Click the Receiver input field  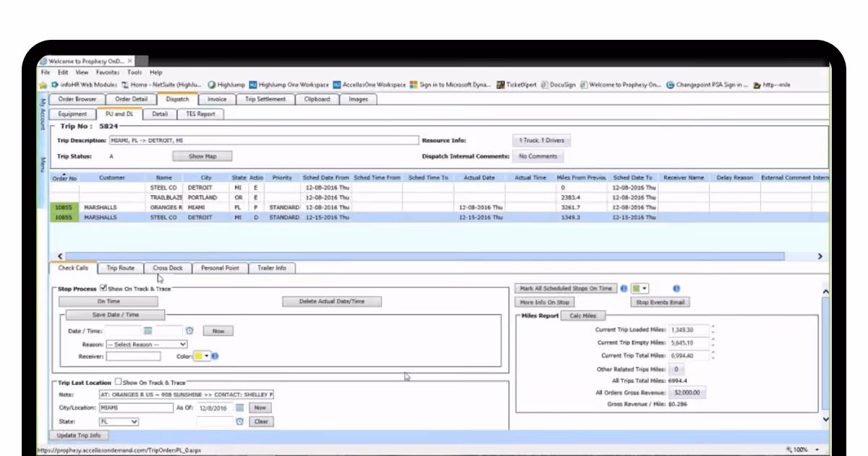(x=133, y=356)
